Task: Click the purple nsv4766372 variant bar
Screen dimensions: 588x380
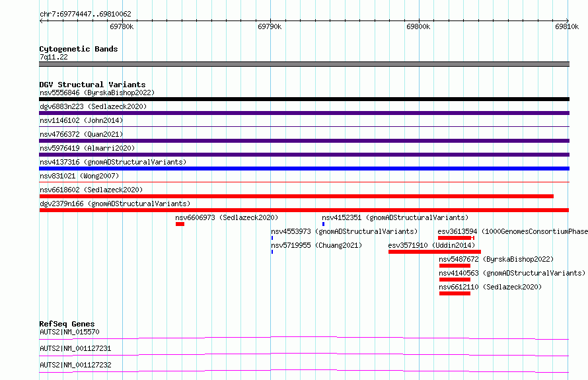Action: point(304,141)
